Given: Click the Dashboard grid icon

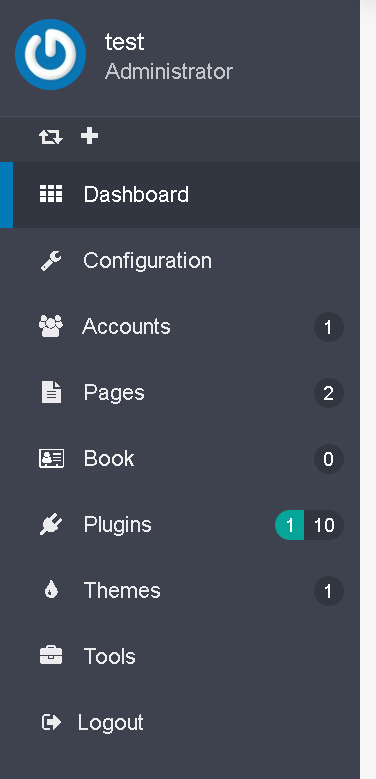Looking at the screenshot, I should (51, 194).
